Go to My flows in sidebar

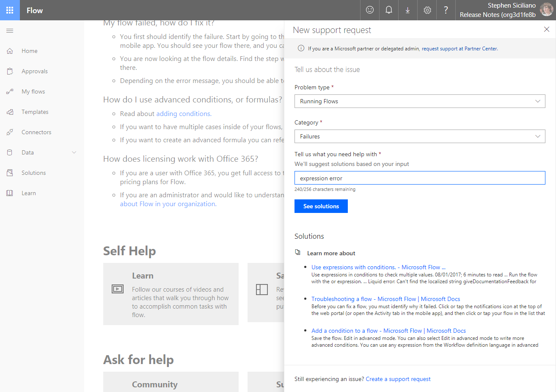[33, 91]
